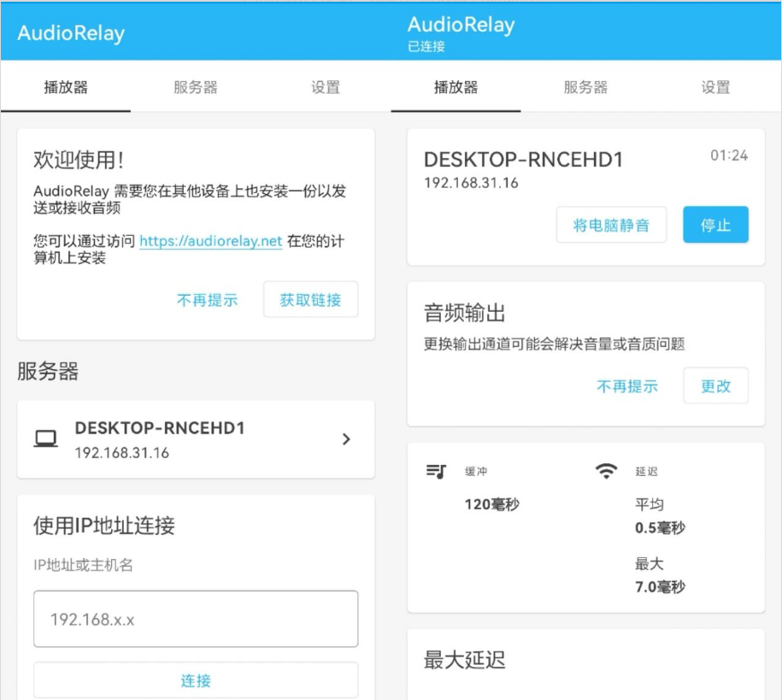Screen dimensions: 782x700
Task: Click the buffer playlist icon next to 缓冲
Action: 436,471
